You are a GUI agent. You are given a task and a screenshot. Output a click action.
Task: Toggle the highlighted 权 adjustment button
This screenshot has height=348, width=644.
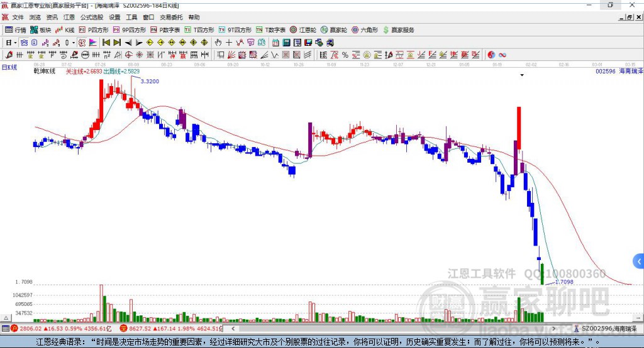tap(82, 43)
